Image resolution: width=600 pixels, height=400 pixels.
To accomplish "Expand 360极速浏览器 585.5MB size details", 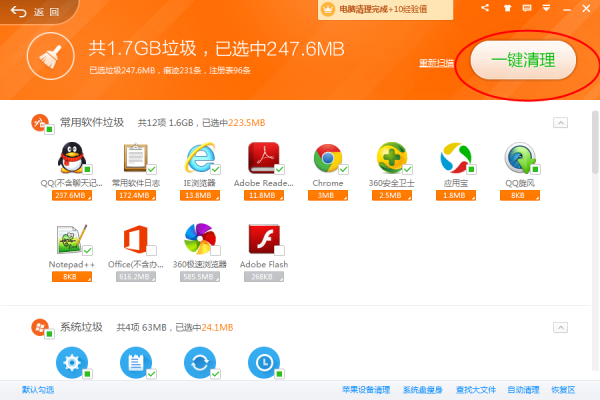I will pyautogui.click(x=200, y=277).
